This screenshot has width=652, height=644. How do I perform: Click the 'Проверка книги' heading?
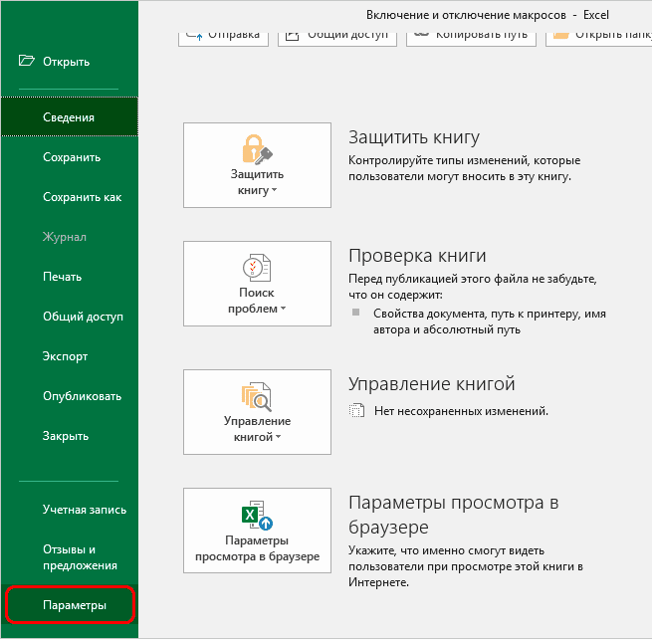tap(417, 256)
